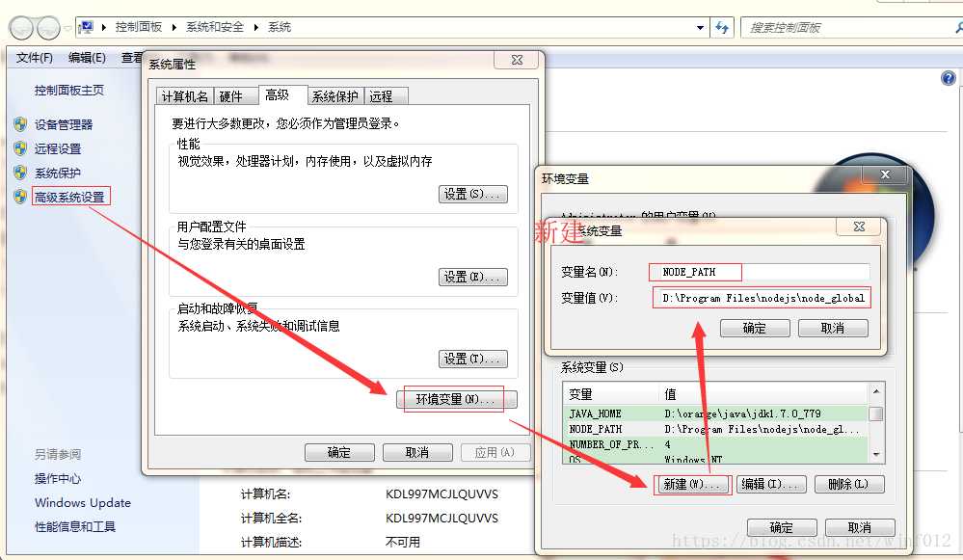963x560 pixels.
Task: Click system variables list scroll down arrow
Action: pos(876,454)
